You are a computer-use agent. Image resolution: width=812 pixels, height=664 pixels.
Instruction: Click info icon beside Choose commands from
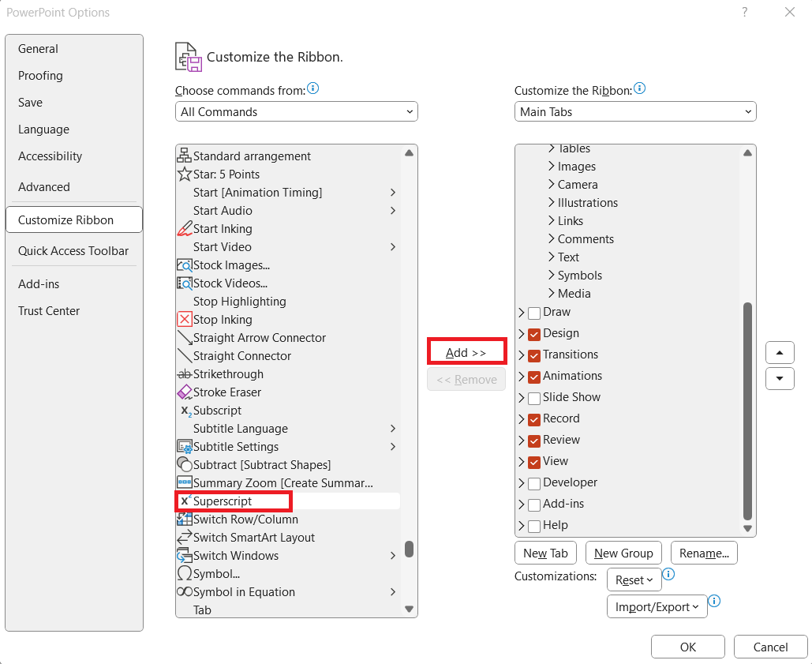point(312,88)
